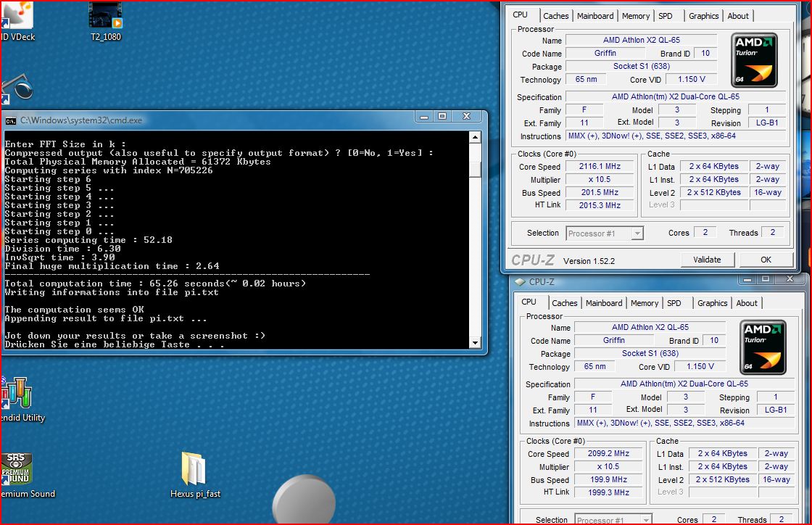Click Bus Speed value 201.5 MHz
This screenshot has height=525, width=812.
pyautogui.click(x=600, y=192)
